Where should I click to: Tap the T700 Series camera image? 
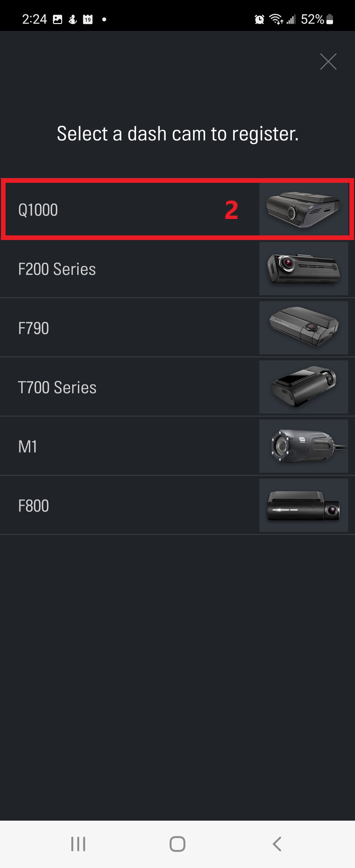click(x=303, y=387)
